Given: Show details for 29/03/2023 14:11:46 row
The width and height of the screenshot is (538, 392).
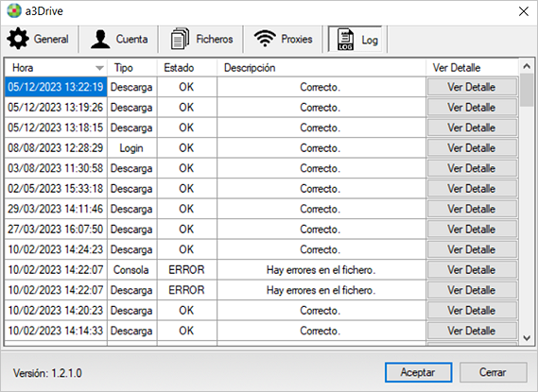Looking at the screenshot, I should tap(472, 209).
